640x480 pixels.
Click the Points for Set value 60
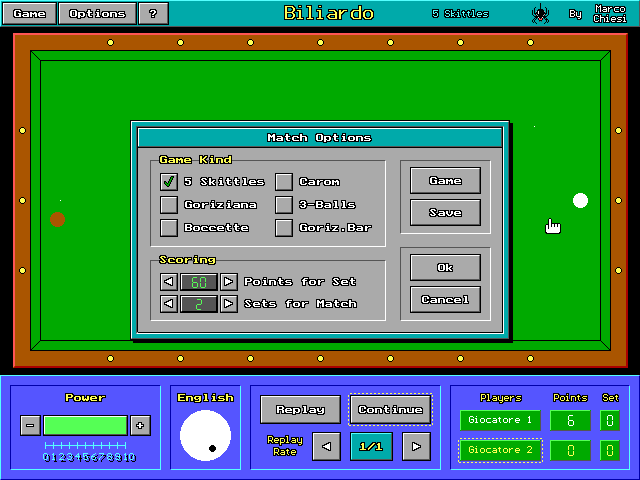pyautogui.click(x=199, y=282)
